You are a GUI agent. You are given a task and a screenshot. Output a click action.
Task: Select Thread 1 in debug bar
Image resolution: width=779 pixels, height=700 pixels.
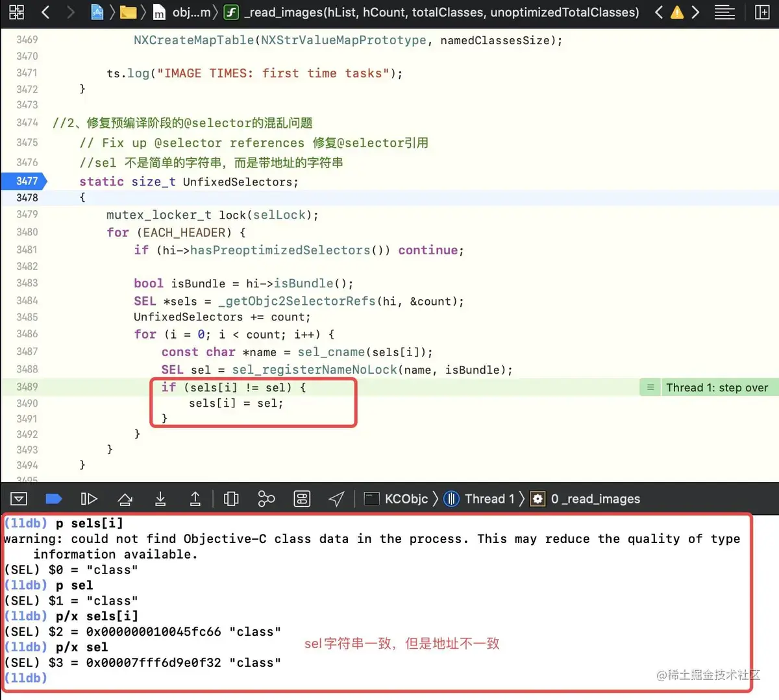point(479,499)
